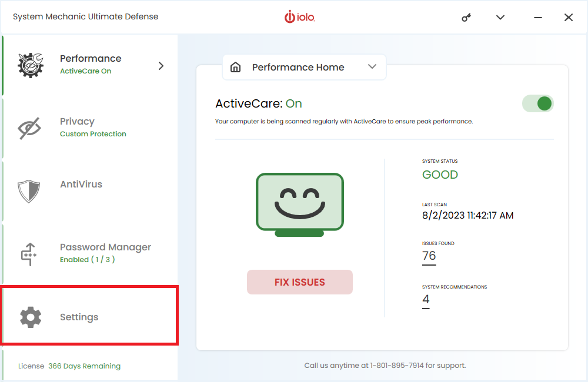This screenshot has width=588, height=382.
Task: Minimize the System Mechanic window
Action: coord(538,18)
